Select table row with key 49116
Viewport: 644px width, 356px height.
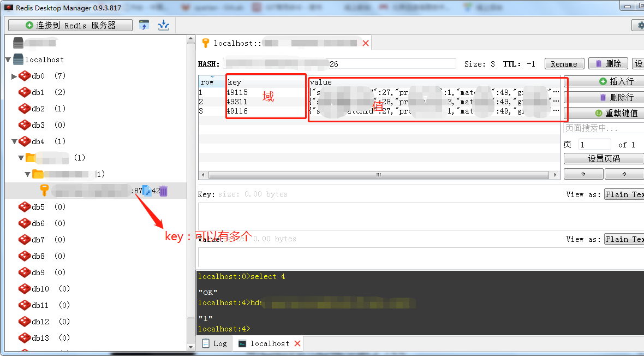(379, 111)
